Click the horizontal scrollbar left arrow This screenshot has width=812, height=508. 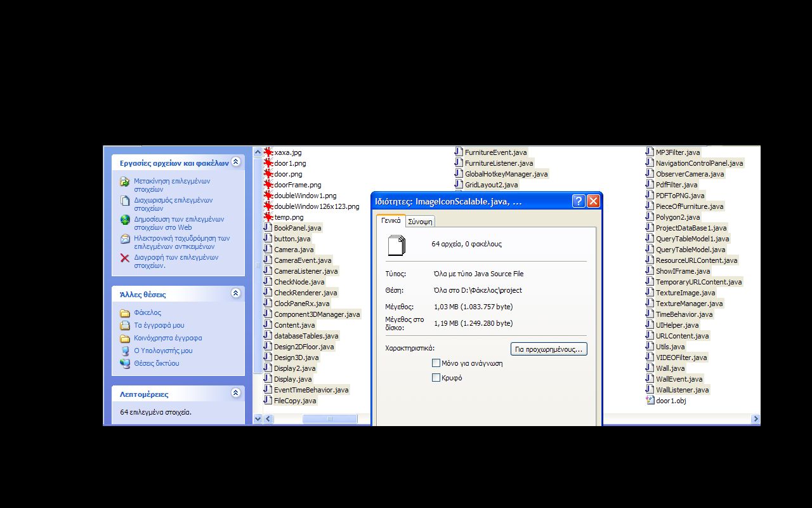pos(268,418)
